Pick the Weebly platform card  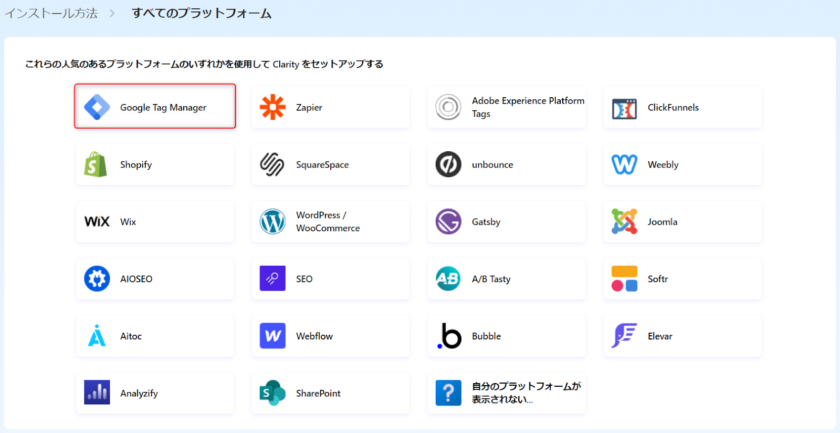coord(682,165)
